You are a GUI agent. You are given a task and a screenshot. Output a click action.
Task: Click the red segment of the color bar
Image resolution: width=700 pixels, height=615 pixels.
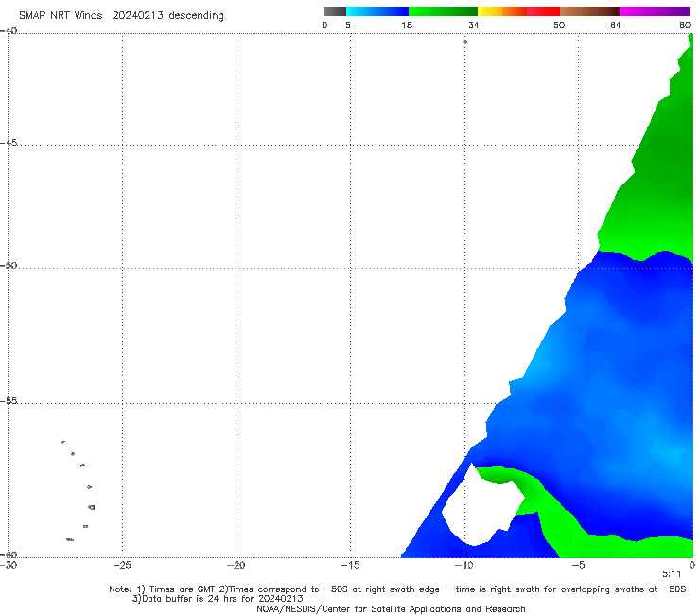[x=543, y=11]
